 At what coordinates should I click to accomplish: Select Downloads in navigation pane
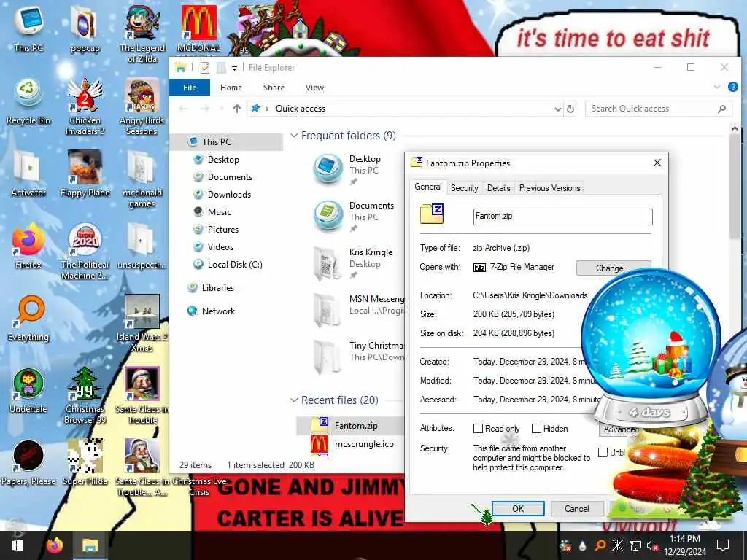pos(229,194)
